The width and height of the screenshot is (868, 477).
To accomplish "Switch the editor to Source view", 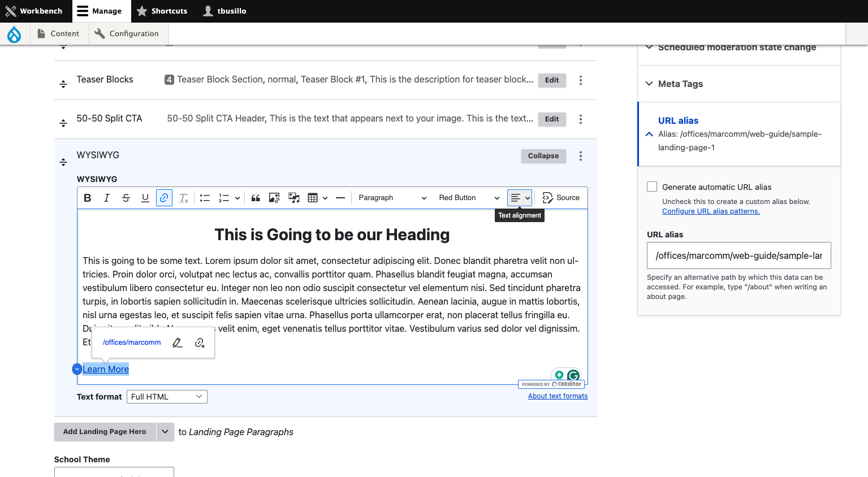I will [x=561, y=198].
